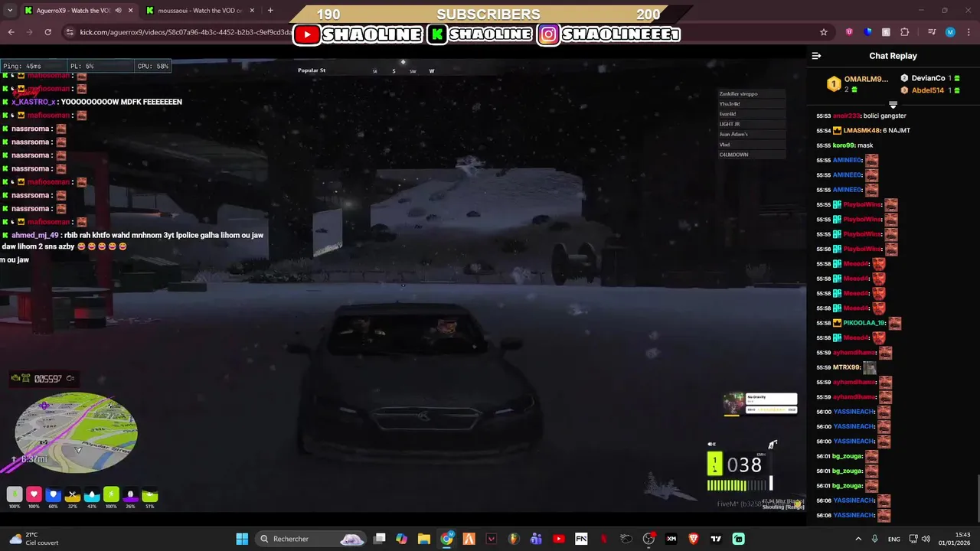
Task: Open Abdel514 leaderboard entry
Action: tap(930, 90)
